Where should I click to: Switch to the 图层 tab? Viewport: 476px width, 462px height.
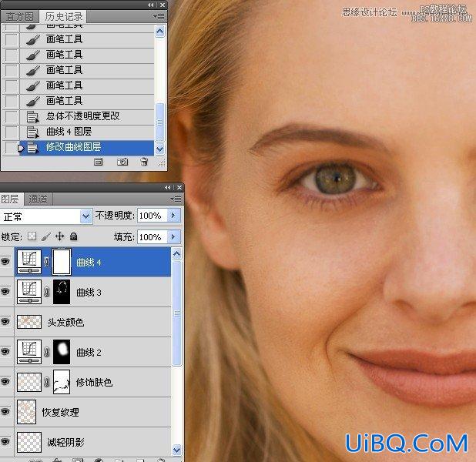point(9,199)
